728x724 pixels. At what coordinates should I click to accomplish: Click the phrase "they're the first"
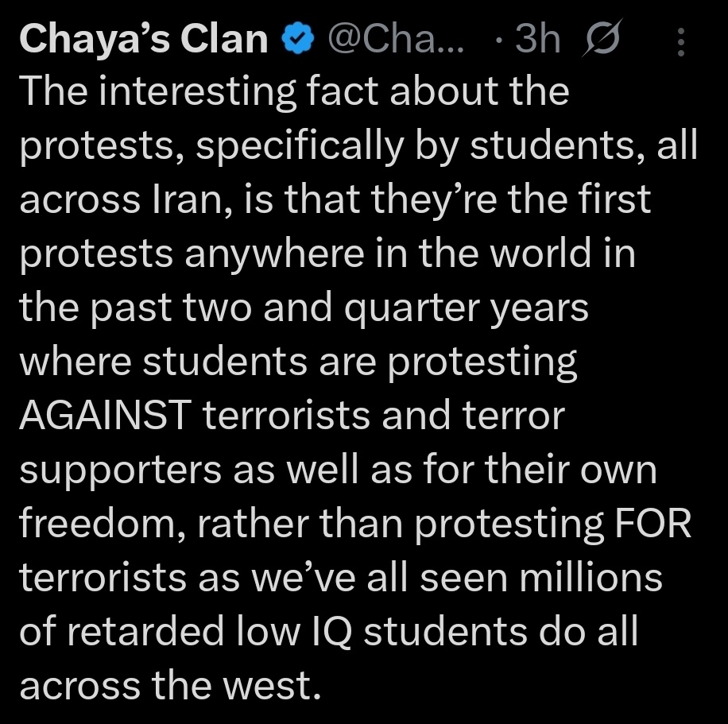521,199
